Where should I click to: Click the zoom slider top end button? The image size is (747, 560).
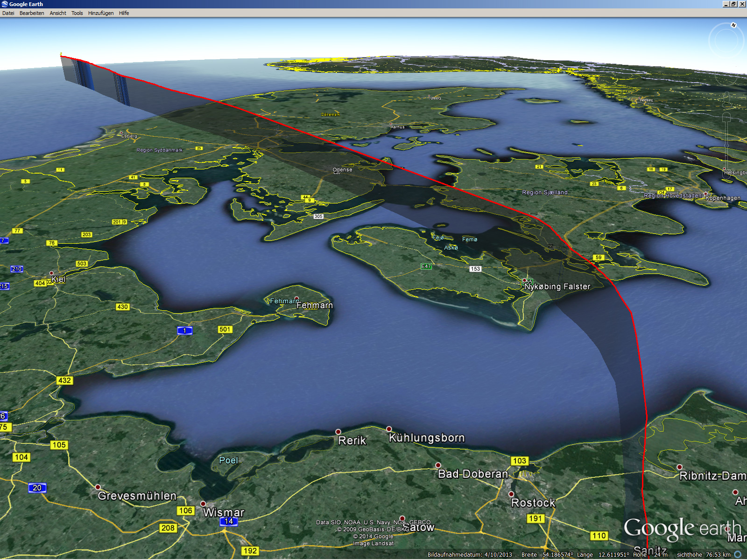coord(726,115)
